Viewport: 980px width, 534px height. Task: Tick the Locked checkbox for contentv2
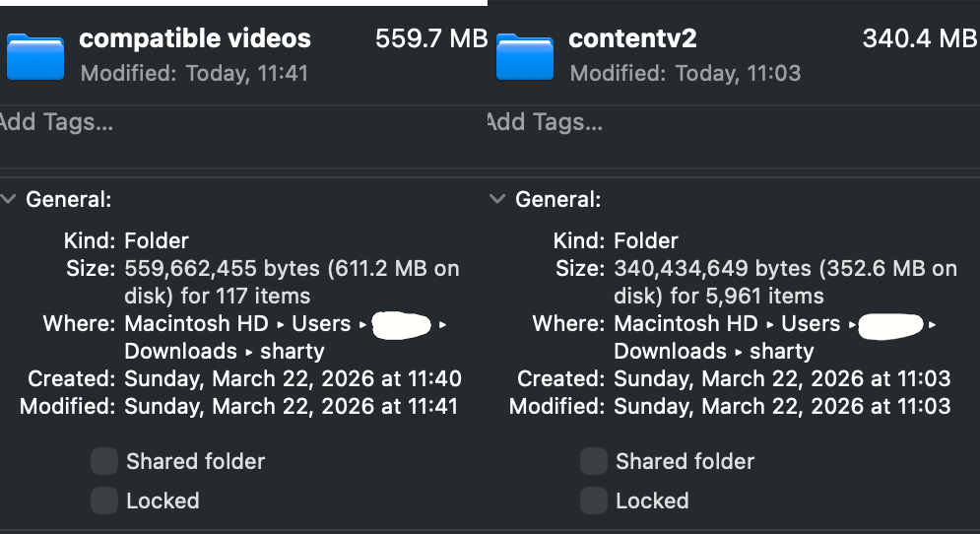click(x=594, y=501)
